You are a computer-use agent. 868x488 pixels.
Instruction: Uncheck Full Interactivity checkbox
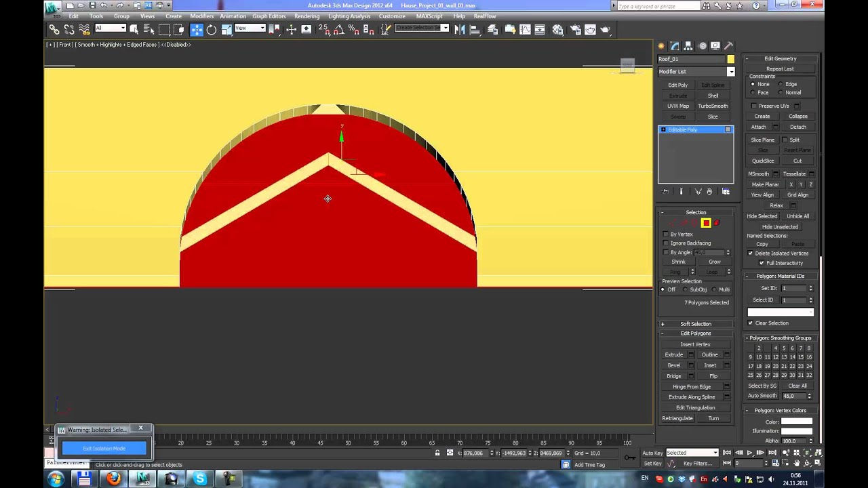[762, 263]
